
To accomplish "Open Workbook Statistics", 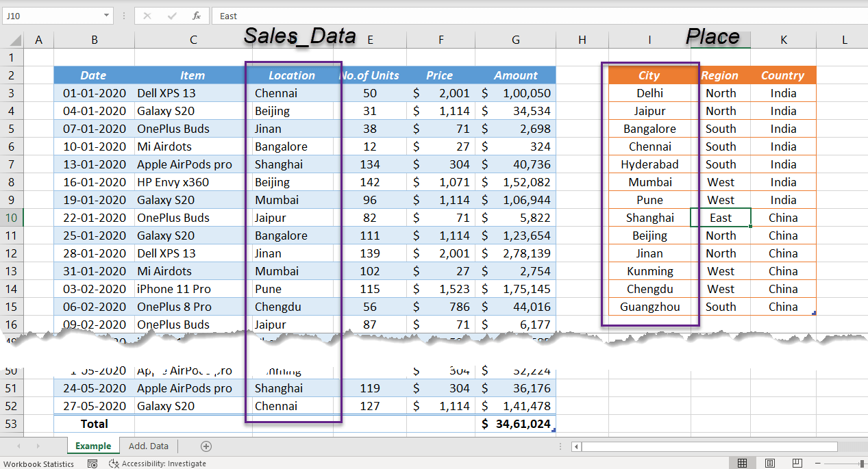I will point(39,464).
